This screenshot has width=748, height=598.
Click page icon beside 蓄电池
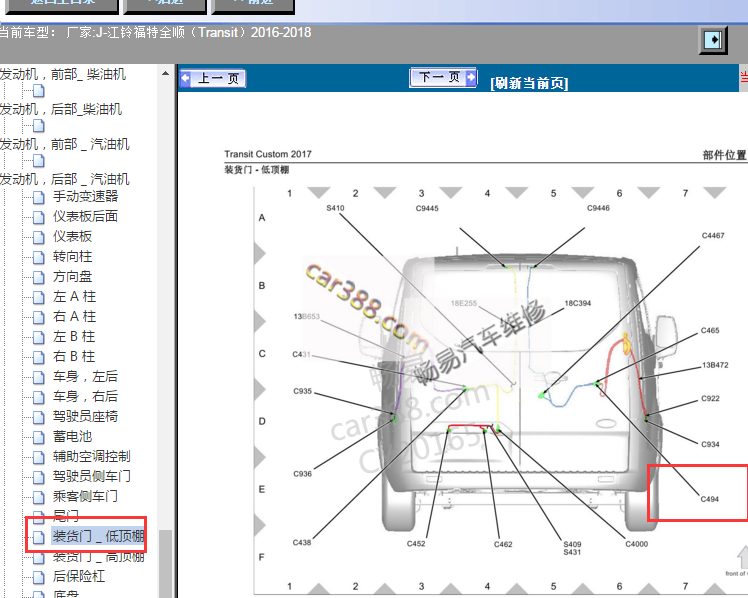click(38, 437)
